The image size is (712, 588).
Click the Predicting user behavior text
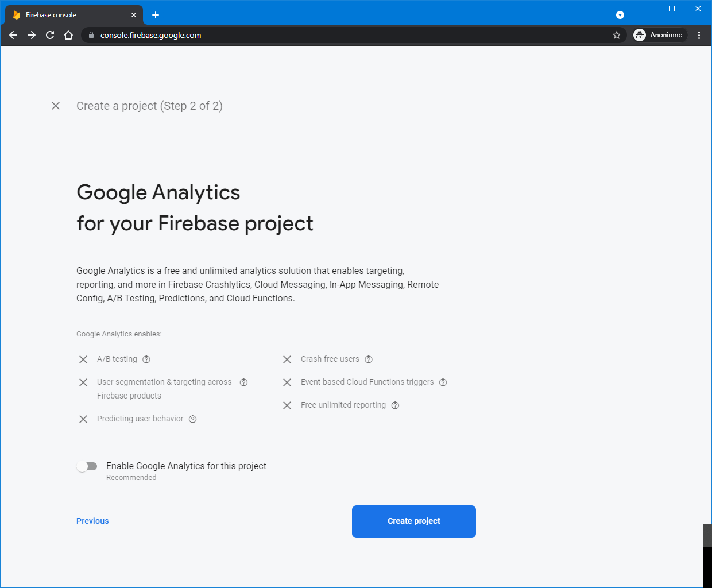[140, 419]
